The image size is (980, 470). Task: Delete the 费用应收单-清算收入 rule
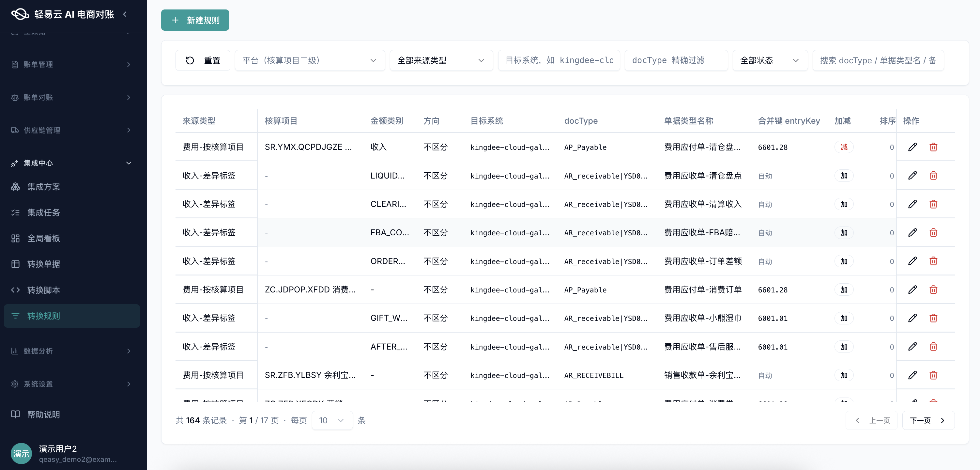(x=933, y=204)
